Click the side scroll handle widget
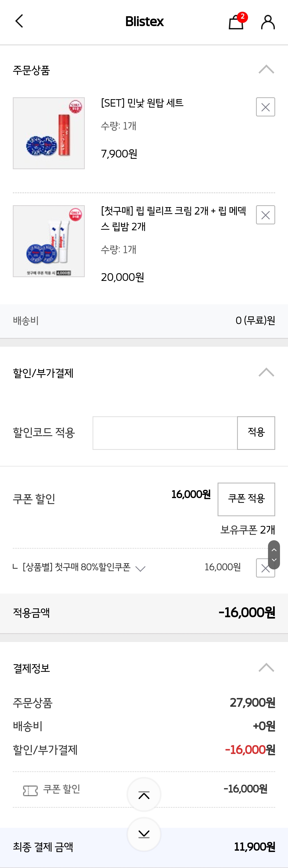 pos(274,555)
